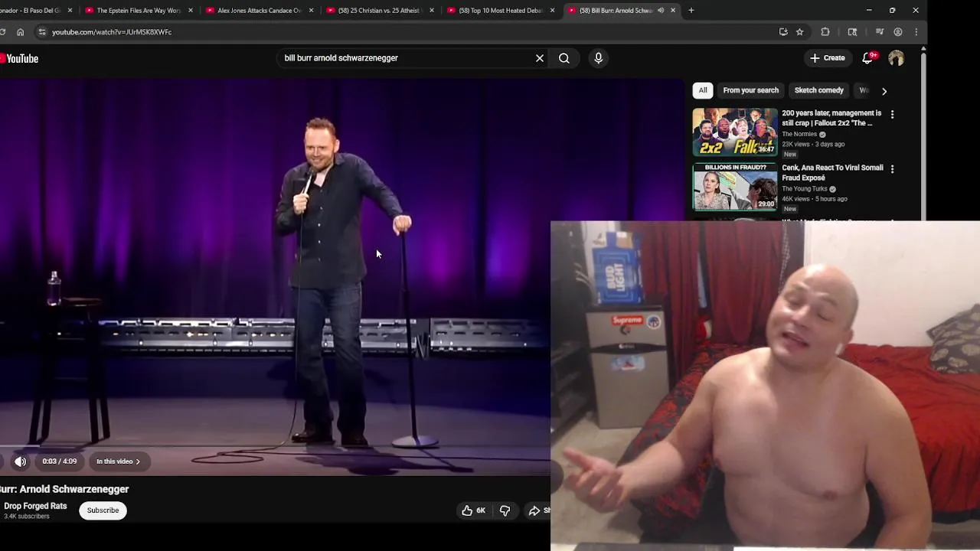980x551 pixels.
Task: Clear the YouTube search box with X
Action: pos(540,58)
